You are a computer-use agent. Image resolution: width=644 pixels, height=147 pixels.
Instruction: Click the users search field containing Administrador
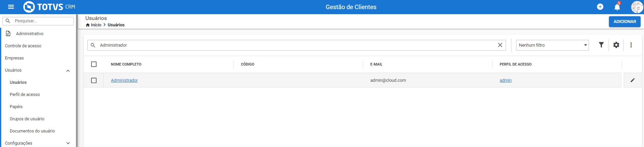pyautogui.click(x=296, y=45)
